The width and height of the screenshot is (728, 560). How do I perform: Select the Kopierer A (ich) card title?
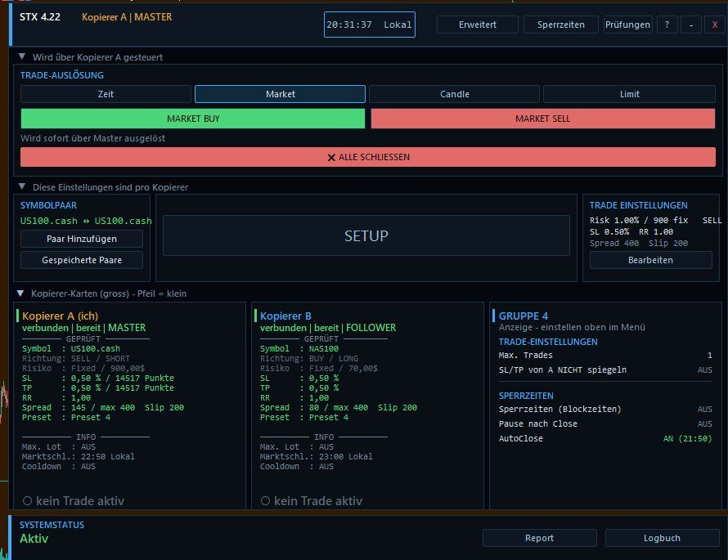click(60, 316)
